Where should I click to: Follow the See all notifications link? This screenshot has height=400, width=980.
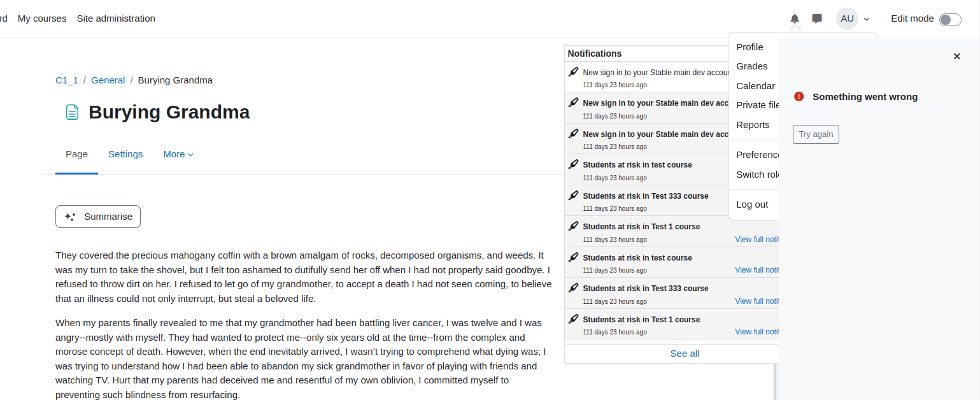click(x=685, y=354)
